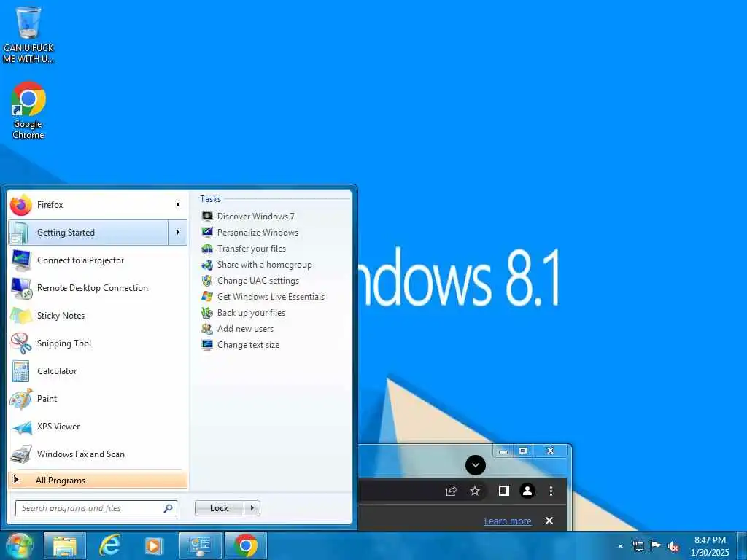The image size is (747, 560).
Task: Open Sticky Notes
Action: tap(98, 315)
